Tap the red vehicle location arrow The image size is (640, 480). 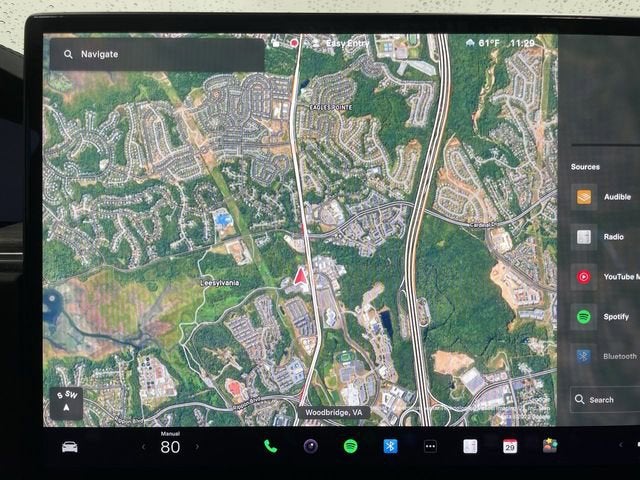pos(299,276)
